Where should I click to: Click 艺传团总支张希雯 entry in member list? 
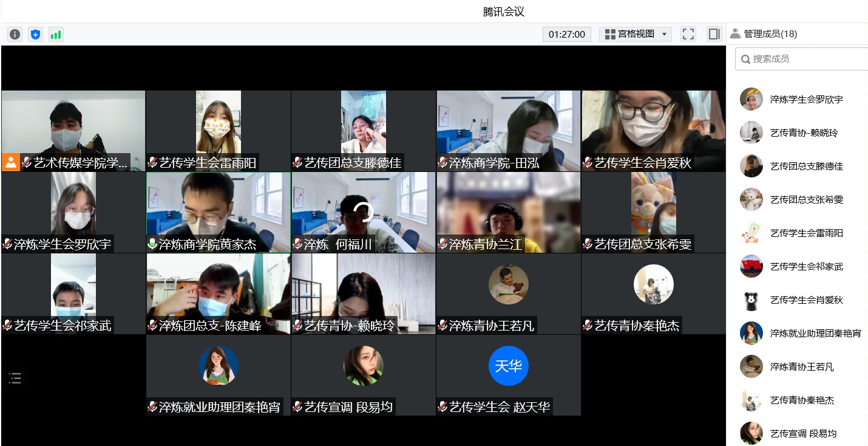pyautogui.click(x=806, y=199)
